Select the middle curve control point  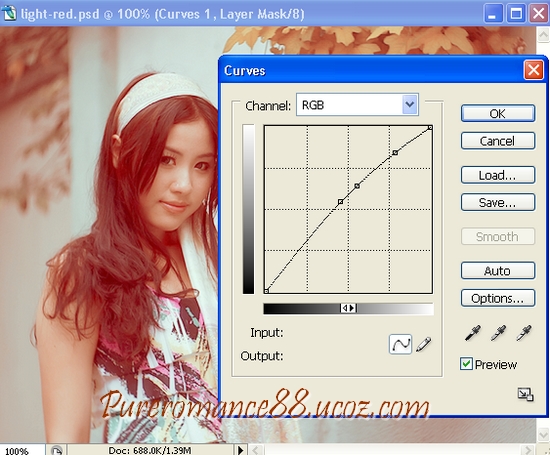tap(357, 186)
